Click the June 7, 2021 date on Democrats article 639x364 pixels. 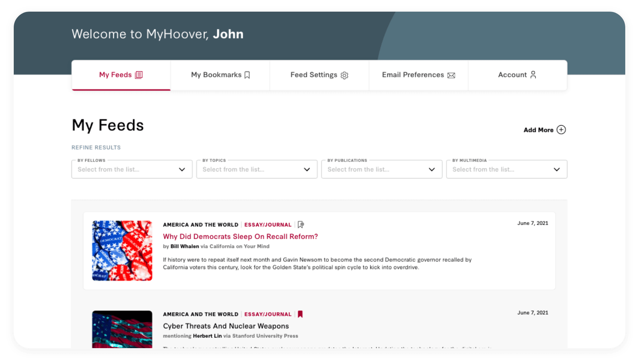(x=532, y=223)
